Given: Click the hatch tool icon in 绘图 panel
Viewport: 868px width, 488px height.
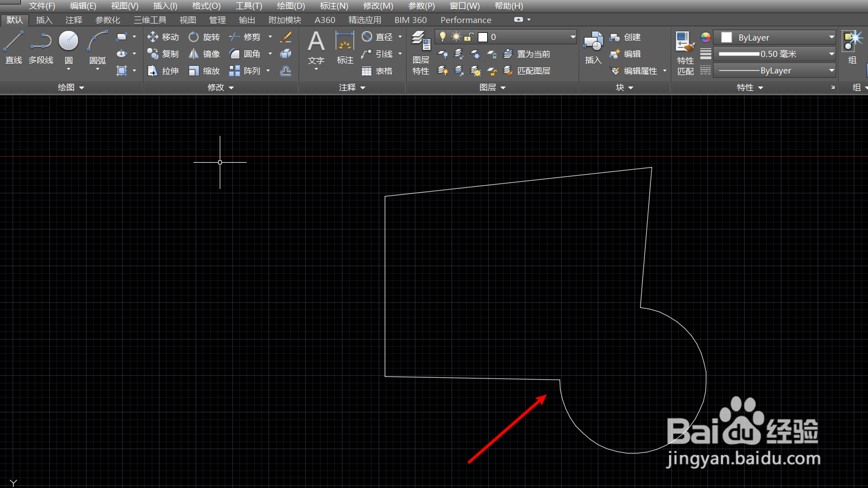Looking at the screenshot, I should point(122,71).
